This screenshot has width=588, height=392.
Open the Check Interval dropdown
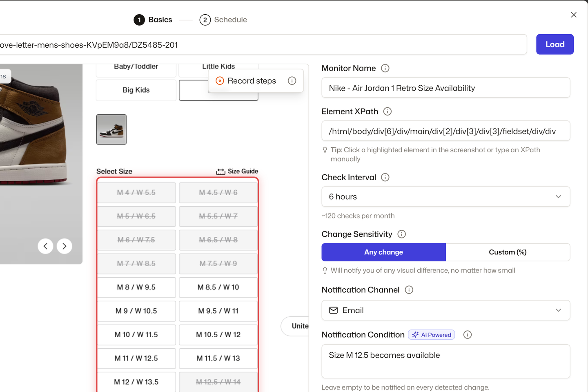pos(446,197)
